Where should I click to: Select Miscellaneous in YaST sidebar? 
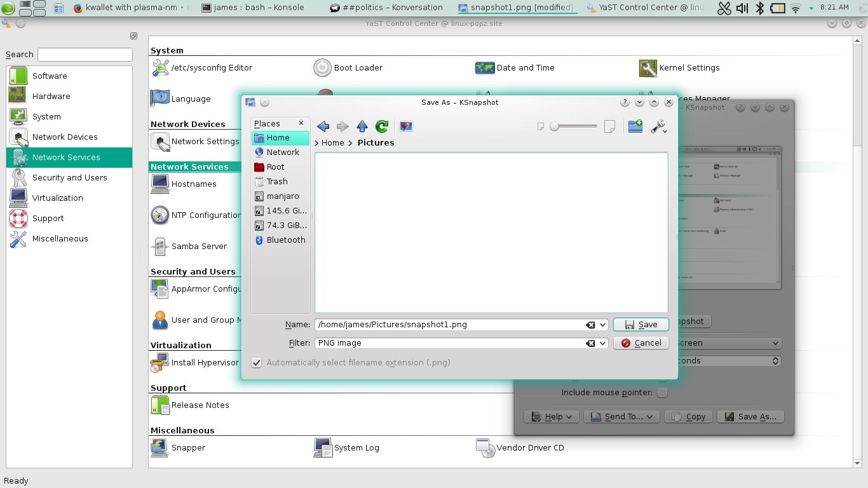pyautogui.click(x=69, y=239)
